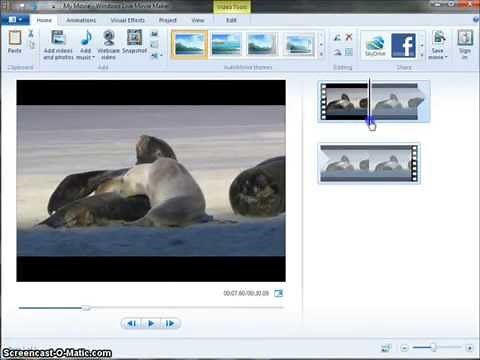Click the Copy icon below the scissors
Image resolution: width=480 pixels, height=360 pixels.
coord(31,44)
